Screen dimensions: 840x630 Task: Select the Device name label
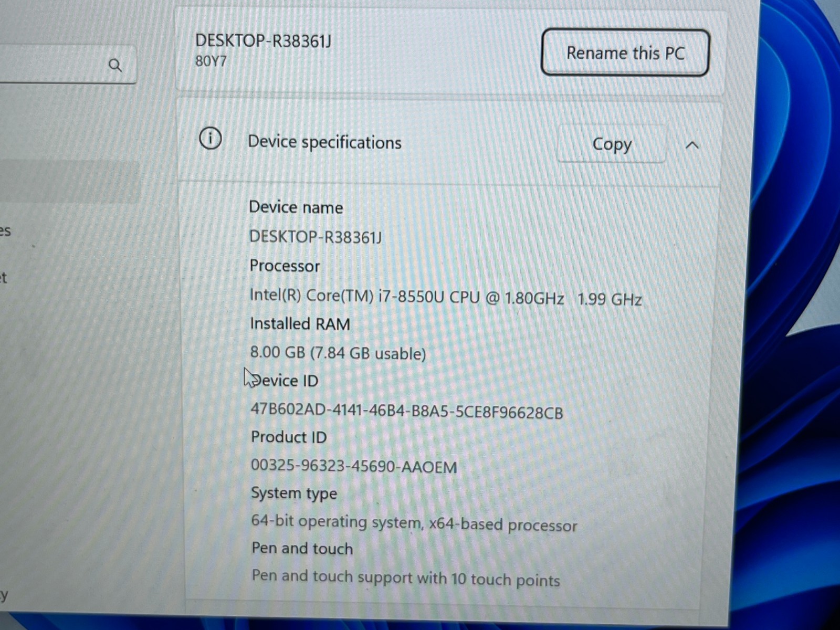[296, 207]
